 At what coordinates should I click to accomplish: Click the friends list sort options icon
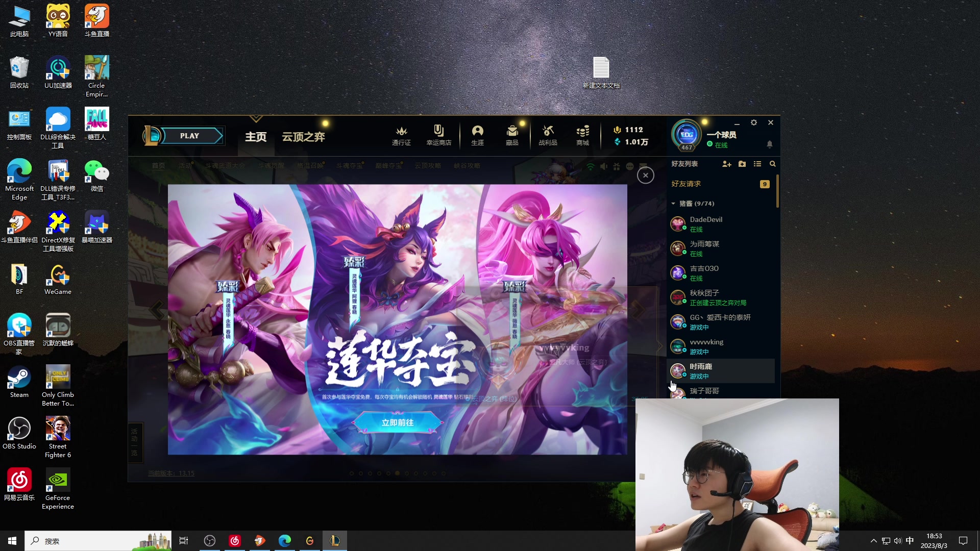[757, 164]
